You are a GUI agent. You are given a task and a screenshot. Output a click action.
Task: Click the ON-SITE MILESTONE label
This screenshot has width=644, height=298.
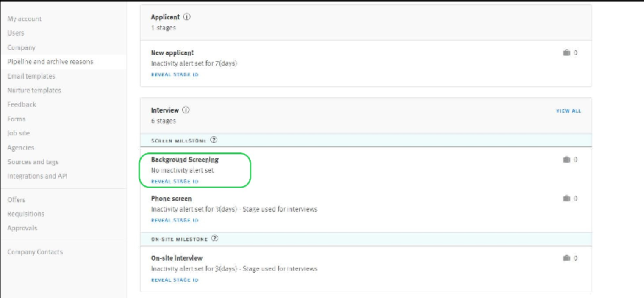click(x=179, y=239)
